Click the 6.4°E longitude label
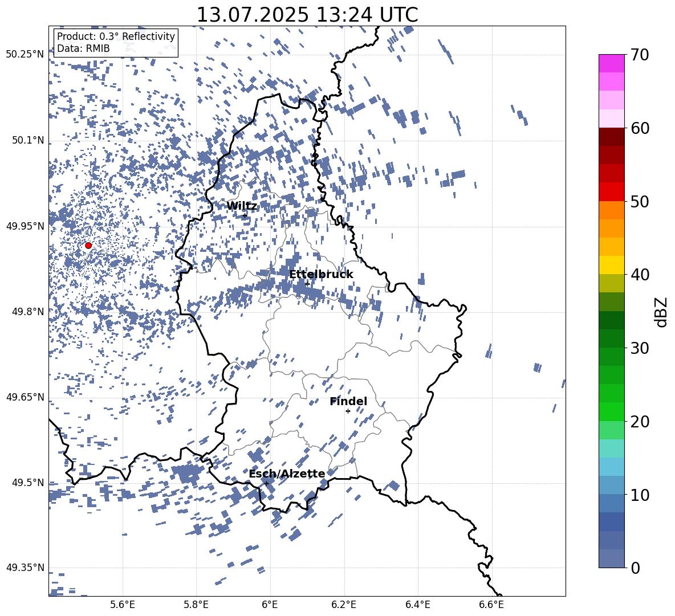The image size is (675, 616). [x=417, y=605]
